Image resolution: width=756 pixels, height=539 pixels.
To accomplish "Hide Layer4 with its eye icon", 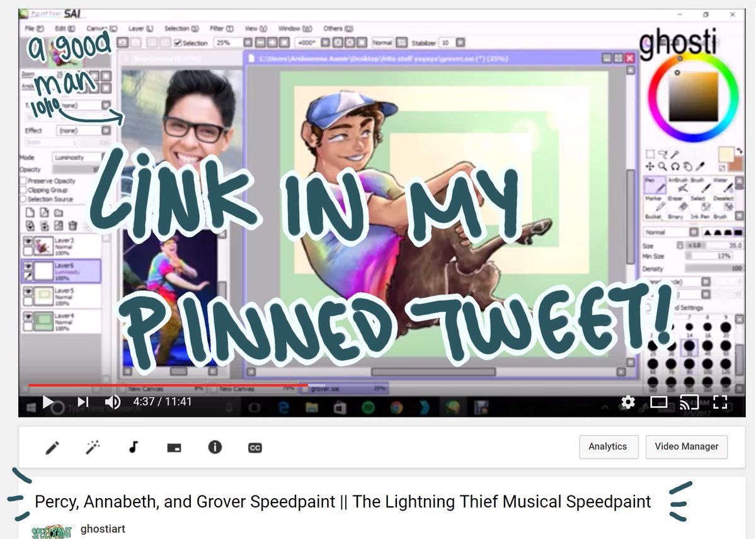I will pyautogui.click(x=28, y=317).
